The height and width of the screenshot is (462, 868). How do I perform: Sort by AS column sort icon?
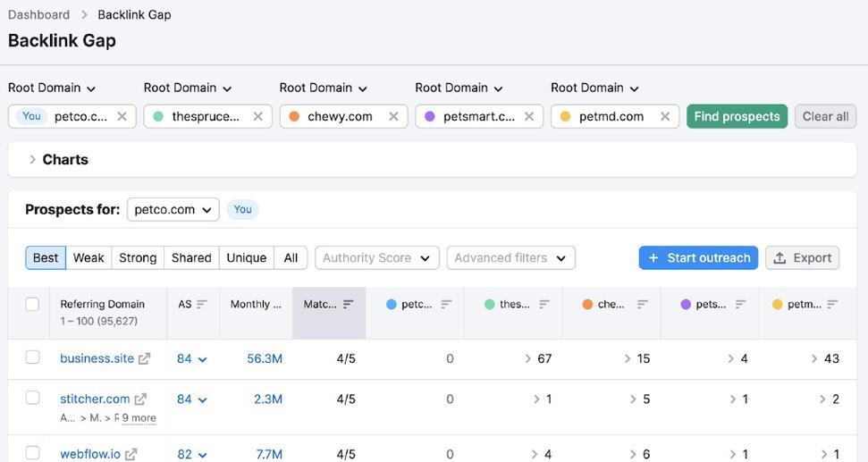(201, 305)
